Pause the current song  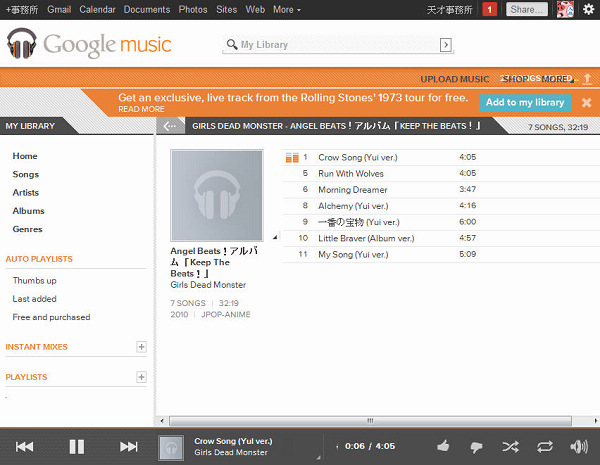(x=77, y=447)
